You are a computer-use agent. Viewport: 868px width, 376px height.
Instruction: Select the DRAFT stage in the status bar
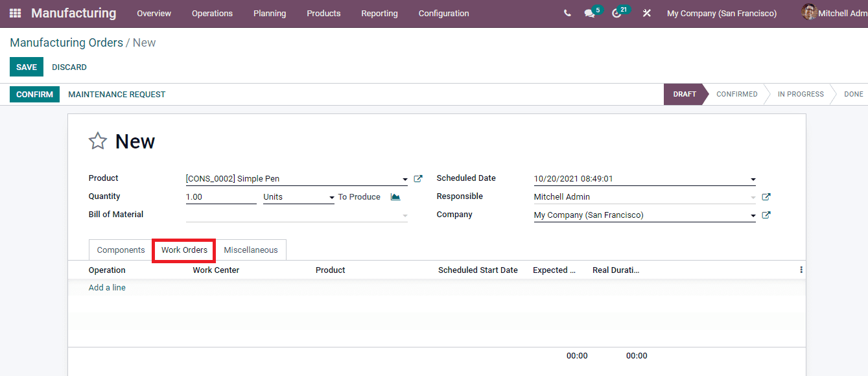point(684,94)
